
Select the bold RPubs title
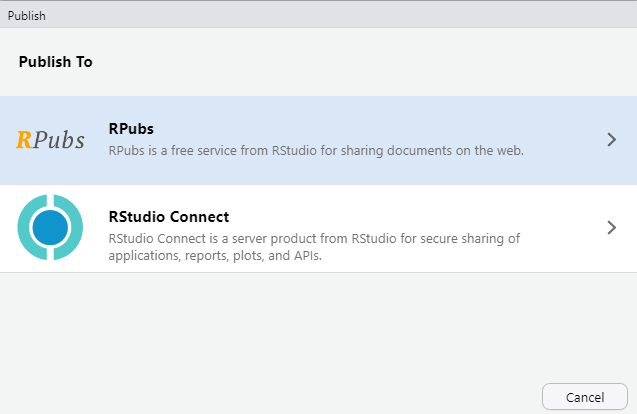click(x=130, y=129)
